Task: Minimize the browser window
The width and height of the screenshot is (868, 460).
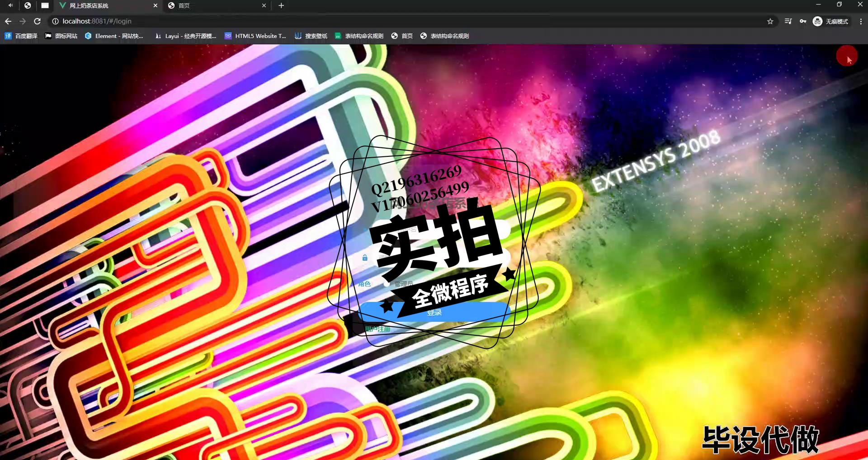Action: tap(818, 5)
